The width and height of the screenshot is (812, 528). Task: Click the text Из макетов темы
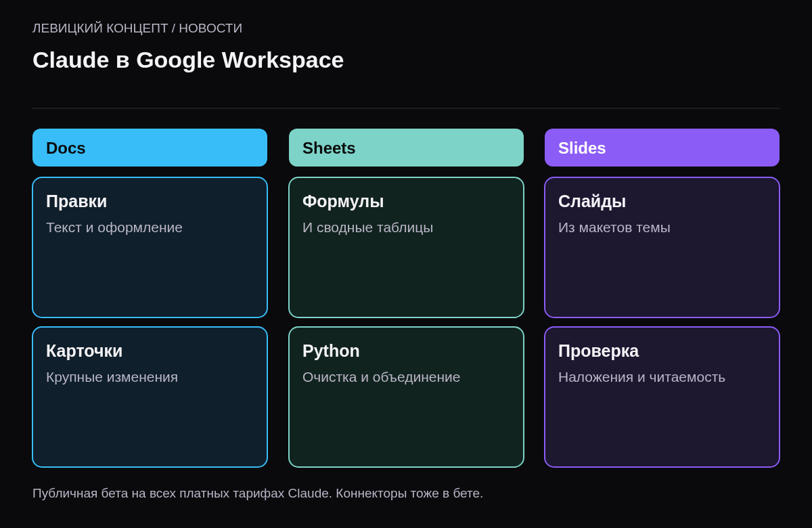[x=614, y=227]
